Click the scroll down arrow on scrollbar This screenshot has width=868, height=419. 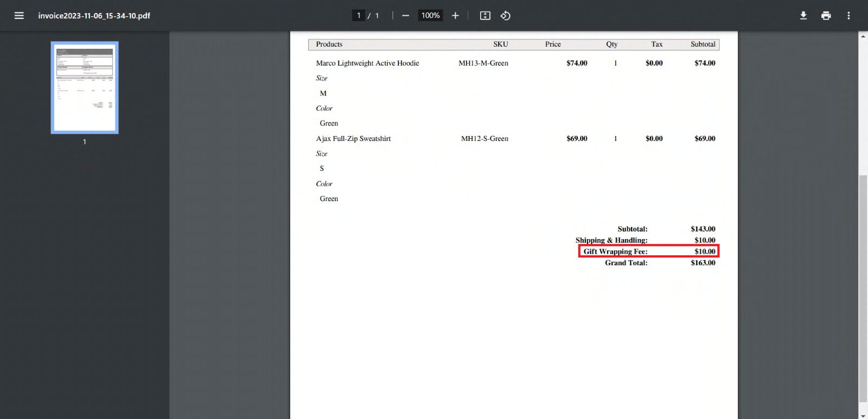[863, 415]
